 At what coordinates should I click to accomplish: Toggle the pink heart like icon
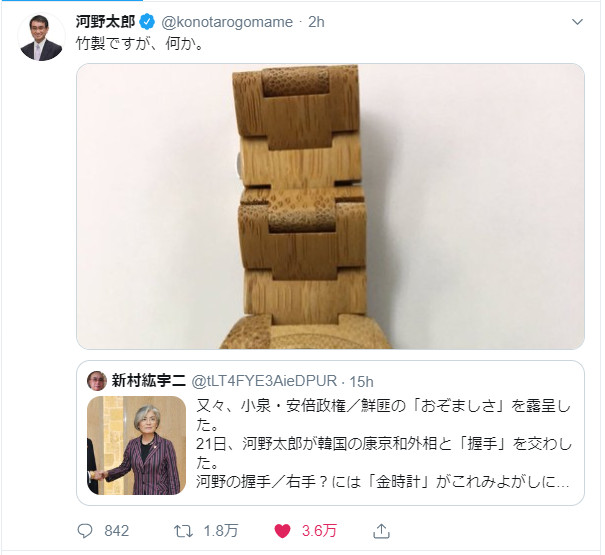[282, 531]
